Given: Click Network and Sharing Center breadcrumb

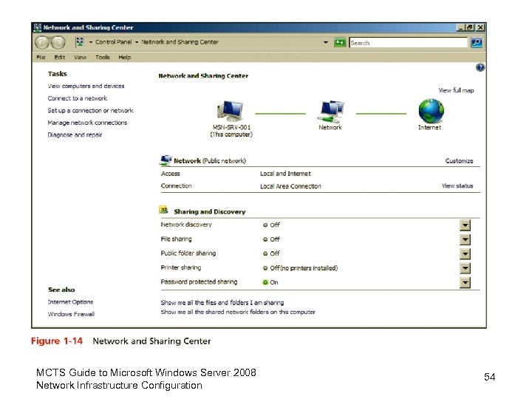Looking at the screenshot, I should [180, 42].
